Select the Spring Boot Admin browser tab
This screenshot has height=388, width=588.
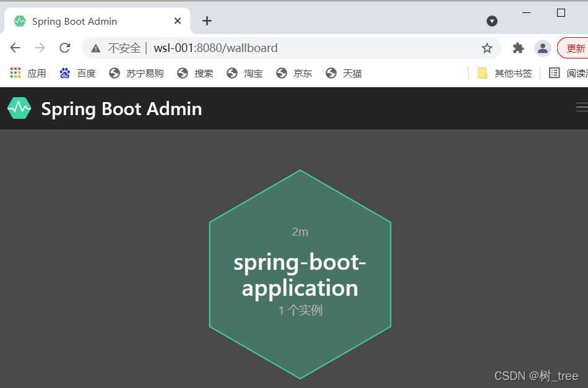[x=97, y=21]
